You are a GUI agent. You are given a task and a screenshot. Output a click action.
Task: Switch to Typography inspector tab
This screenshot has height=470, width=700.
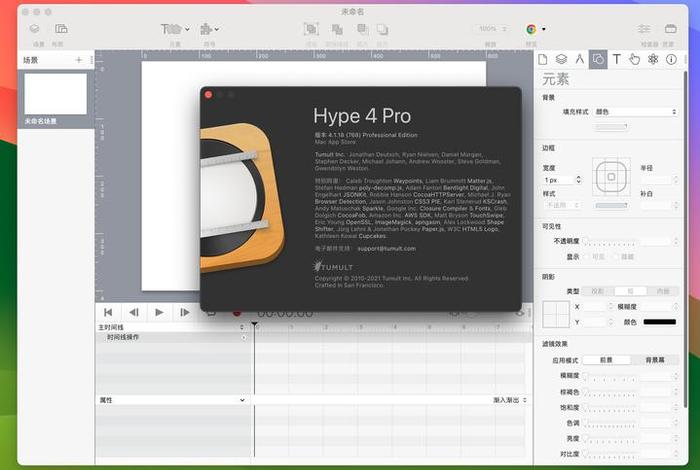[x=617, y=59]
